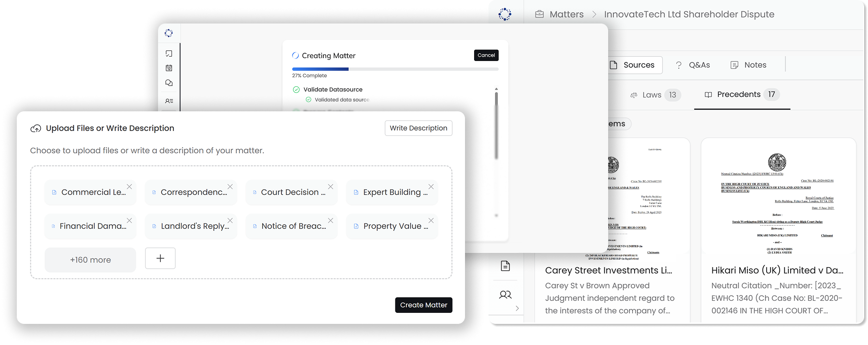Click the briefcase Matters breadcrumb icon
868x345 pixels.
(539, 14)
